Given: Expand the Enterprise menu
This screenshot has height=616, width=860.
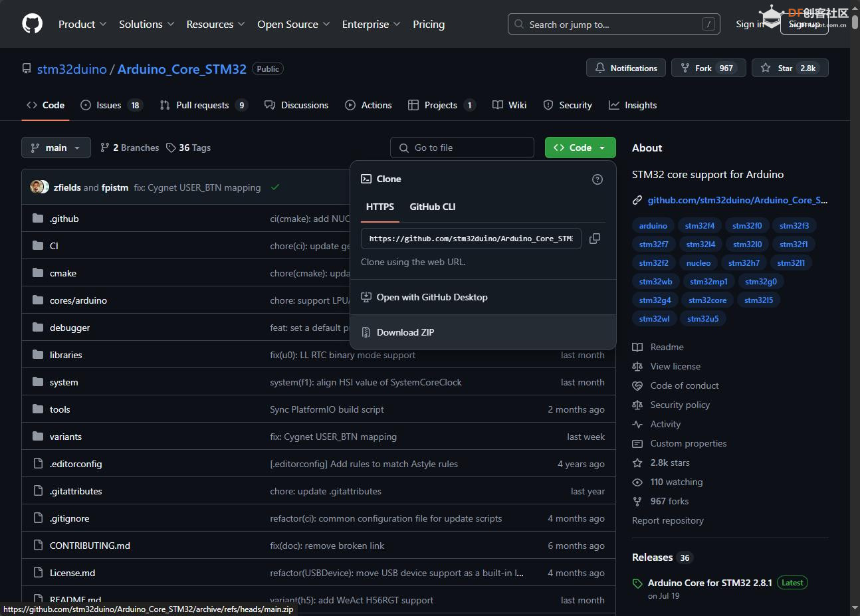Looking at the screenshot, I should click(372, 24).
